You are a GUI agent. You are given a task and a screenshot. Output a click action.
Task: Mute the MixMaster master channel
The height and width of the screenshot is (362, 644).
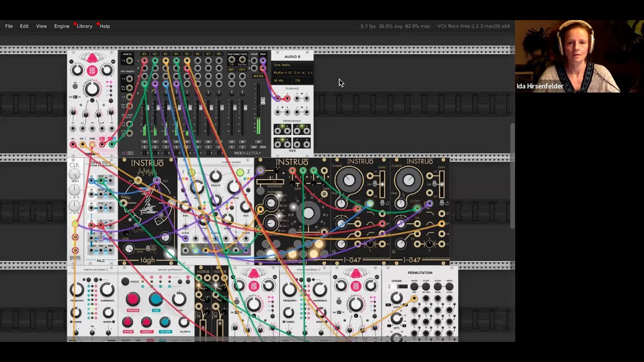[x=259, y=142]
